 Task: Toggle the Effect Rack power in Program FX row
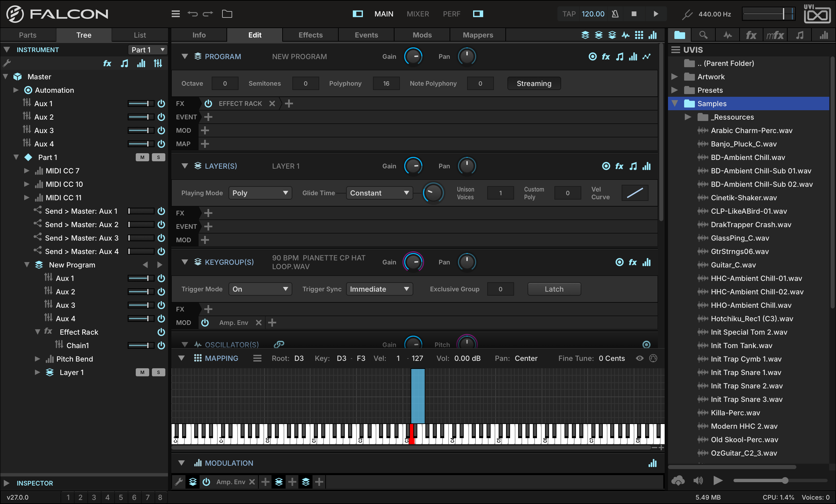pyautogui.click(x=208, y=103)
